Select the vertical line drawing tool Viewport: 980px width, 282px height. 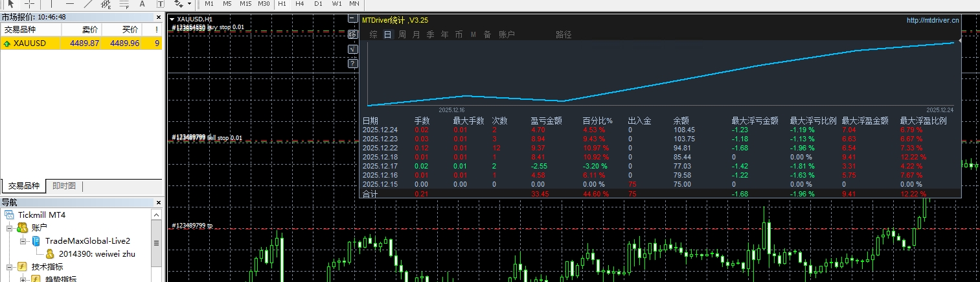tap(52, 3)
